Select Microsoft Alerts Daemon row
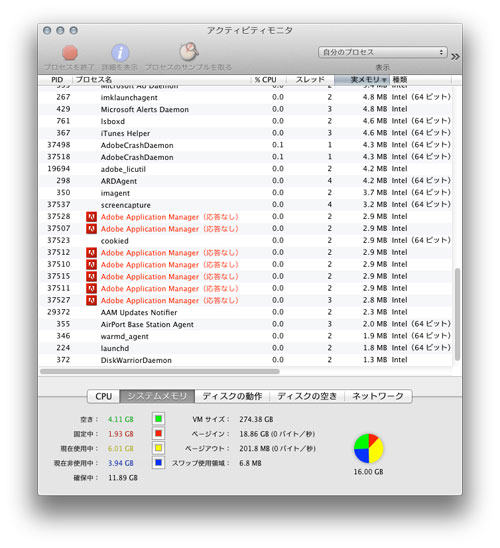Image resolution: width=500 pixels, height=548 pixels. pyautogui.click(x=245, y=109)
